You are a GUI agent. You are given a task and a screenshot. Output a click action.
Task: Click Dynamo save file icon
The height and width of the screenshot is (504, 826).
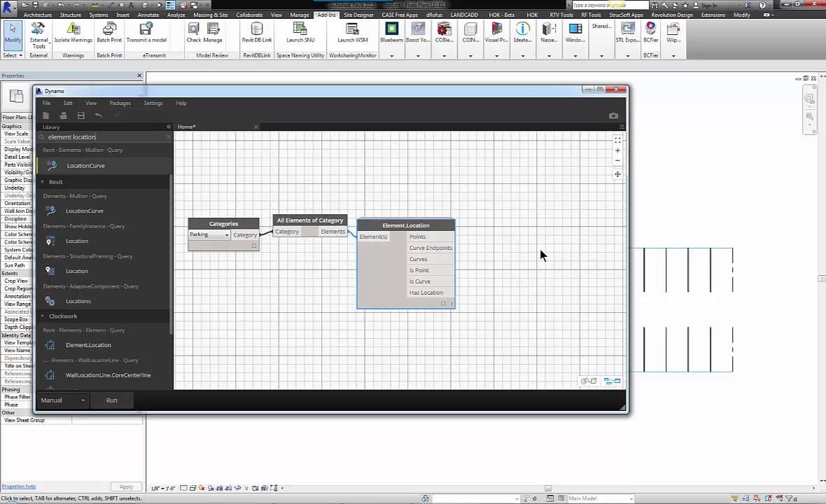[80, 115]
